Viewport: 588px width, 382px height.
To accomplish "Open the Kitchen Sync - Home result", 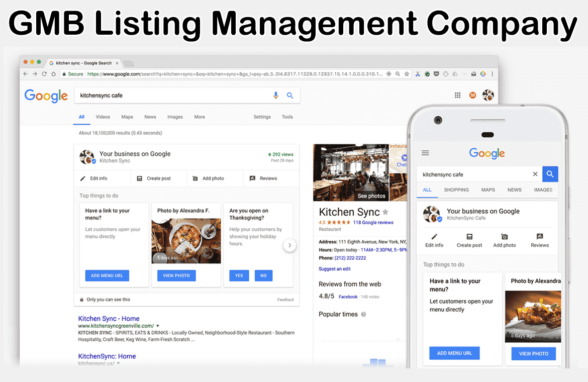I will click(x=109, y=318).
